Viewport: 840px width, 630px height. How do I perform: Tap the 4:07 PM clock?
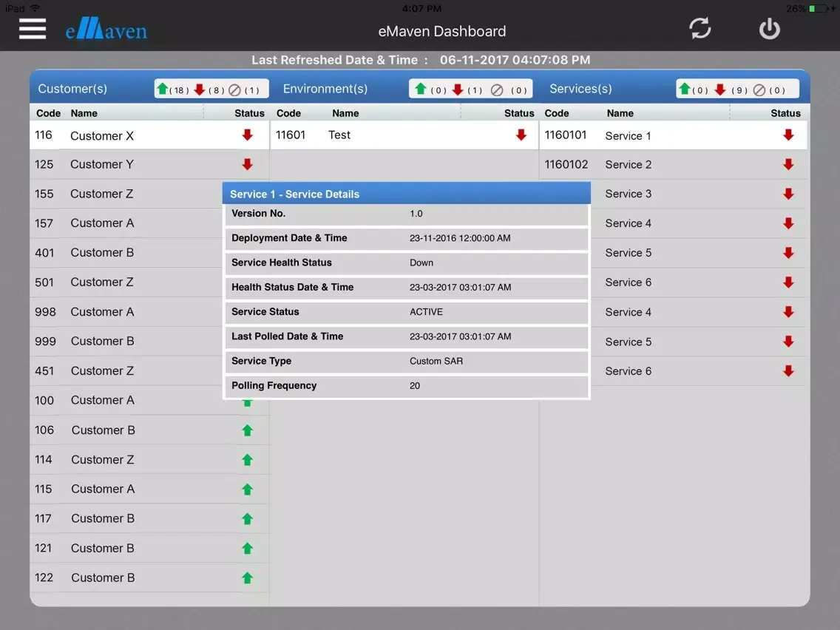(x=421, y=9)
